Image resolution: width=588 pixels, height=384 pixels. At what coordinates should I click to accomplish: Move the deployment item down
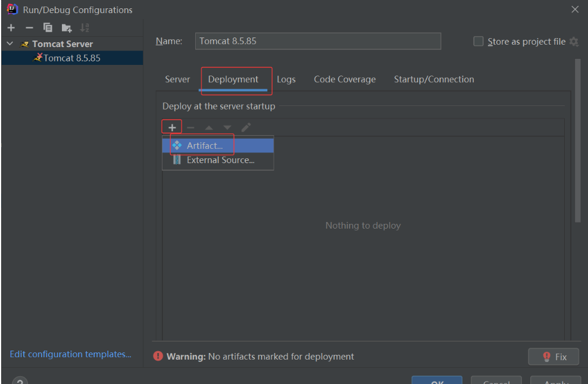pyautogui.click(x=227, y=127)
